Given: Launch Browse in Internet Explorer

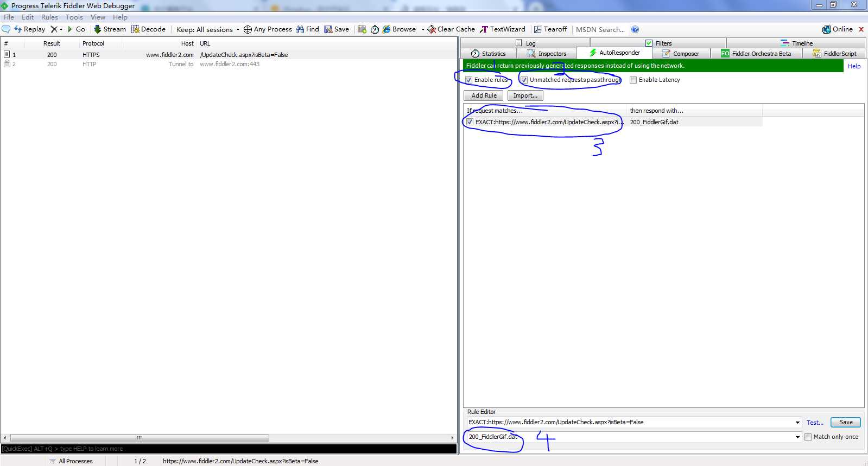Looking at the screenshot, I should [399, 29].
